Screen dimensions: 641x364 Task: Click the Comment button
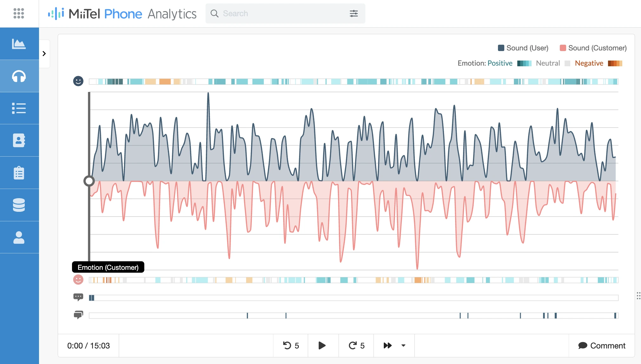click(602, 346)
